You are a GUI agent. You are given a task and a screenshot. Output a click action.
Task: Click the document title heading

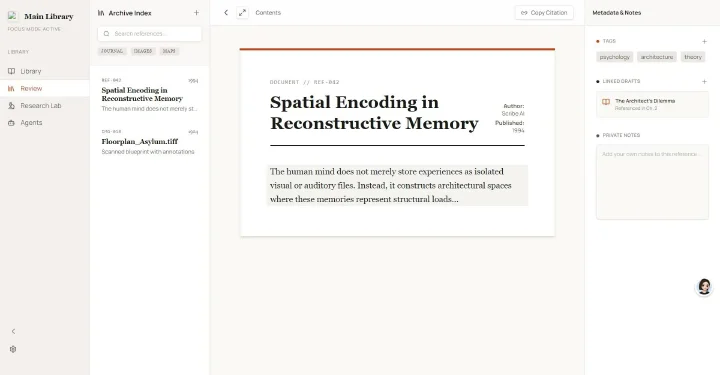[374, 112]
